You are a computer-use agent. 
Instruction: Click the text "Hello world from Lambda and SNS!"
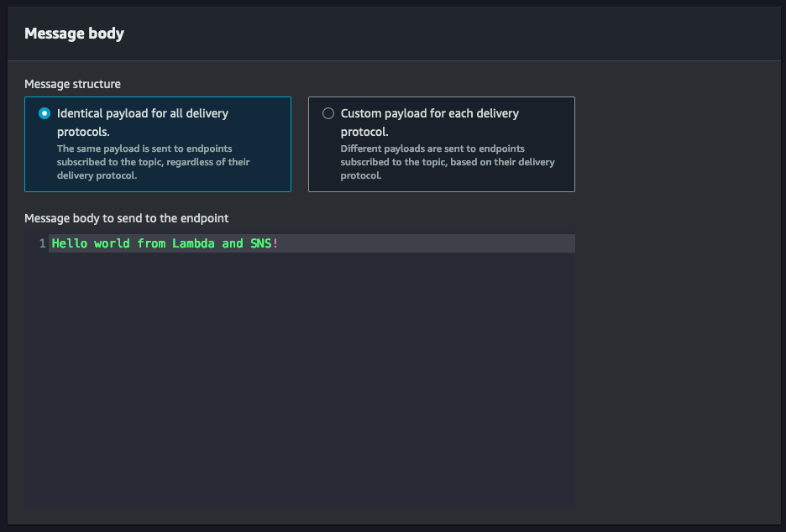pos(163,243)
